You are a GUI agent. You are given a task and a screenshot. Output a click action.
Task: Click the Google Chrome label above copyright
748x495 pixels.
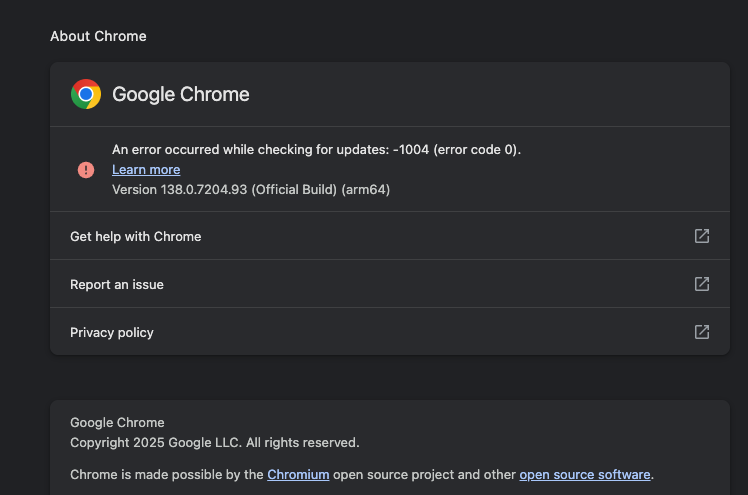117,423
